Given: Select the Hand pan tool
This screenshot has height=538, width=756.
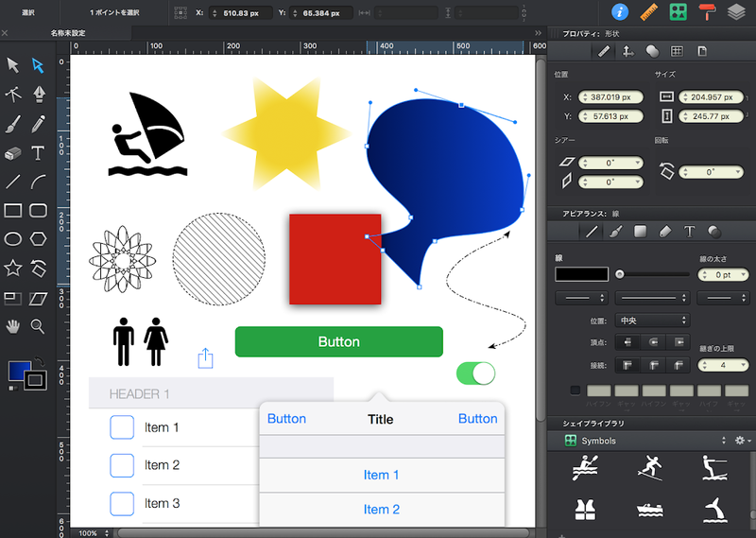Looking at the screenshot, I should pyautogui.click(x=13, y=326).
